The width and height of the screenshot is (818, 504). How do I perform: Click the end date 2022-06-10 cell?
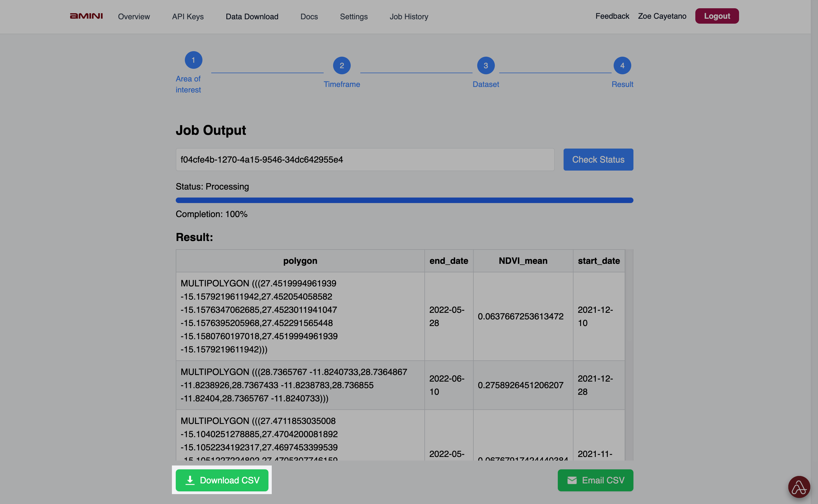tap(449, 385)
